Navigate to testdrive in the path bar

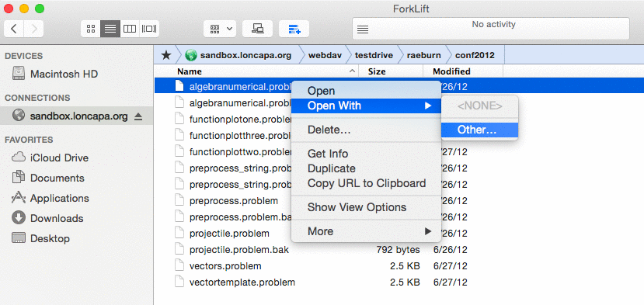(x=374, y=55)
